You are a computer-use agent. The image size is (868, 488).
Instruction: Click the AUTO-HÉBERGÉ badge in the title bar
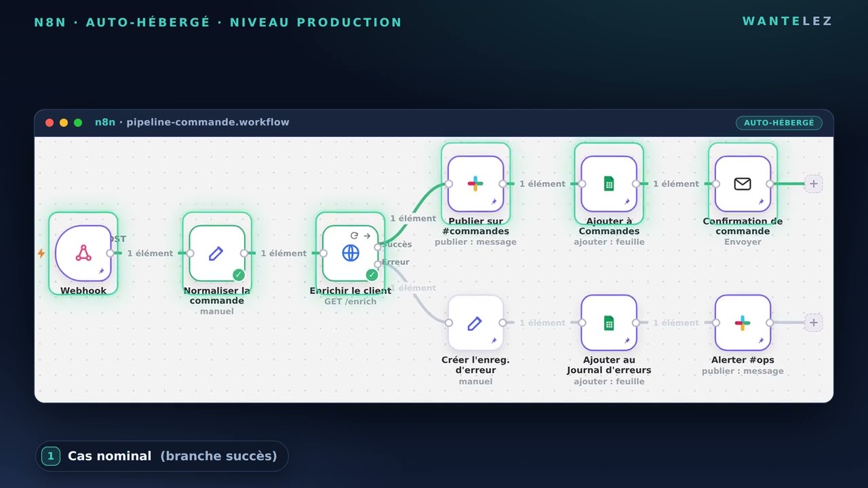(779, 123)
